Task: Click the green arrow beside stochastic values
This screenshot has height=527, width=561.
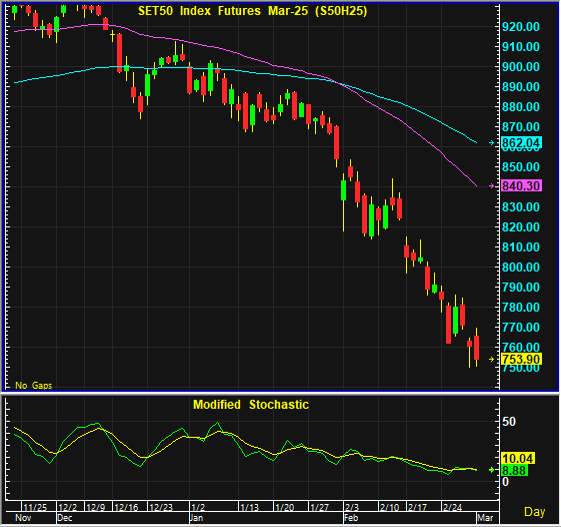Action: 492,470
